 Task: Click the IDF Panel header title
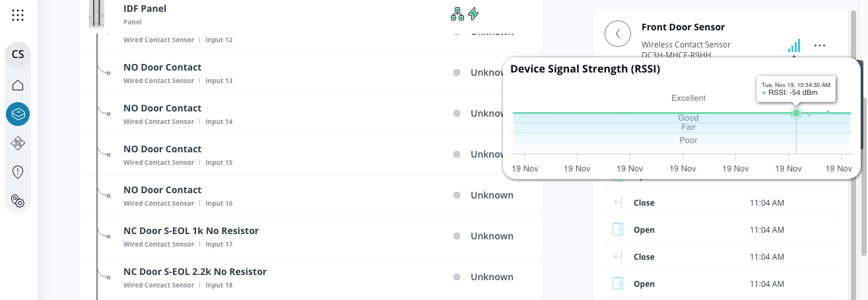145,9
